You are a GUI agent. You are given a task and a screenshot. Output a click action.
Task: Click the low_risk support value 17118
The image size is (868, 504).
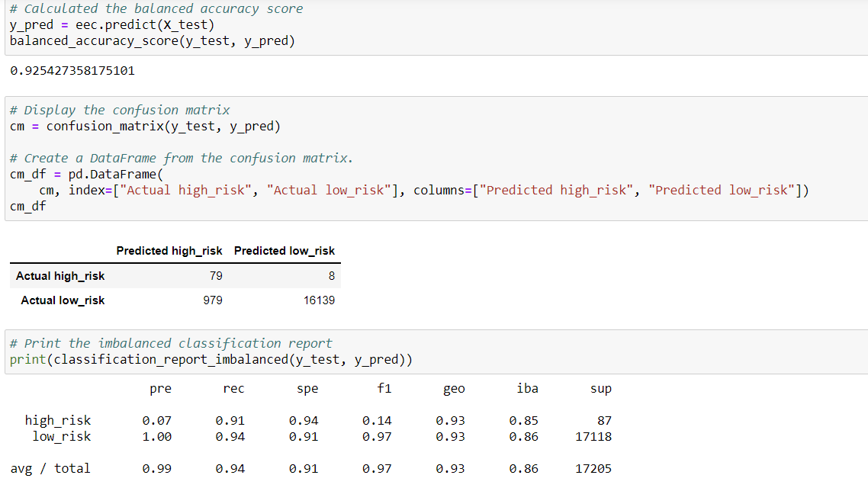tap(593, 437)
